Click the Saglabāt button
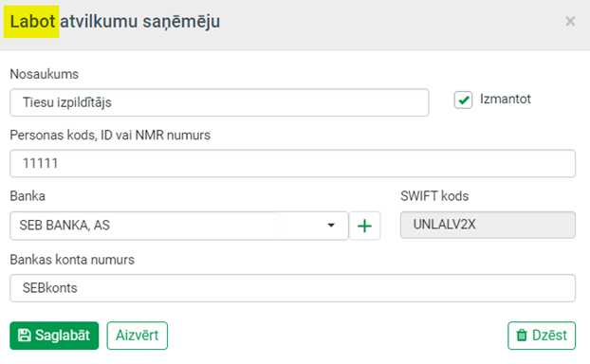 click(x=54, y=336)
